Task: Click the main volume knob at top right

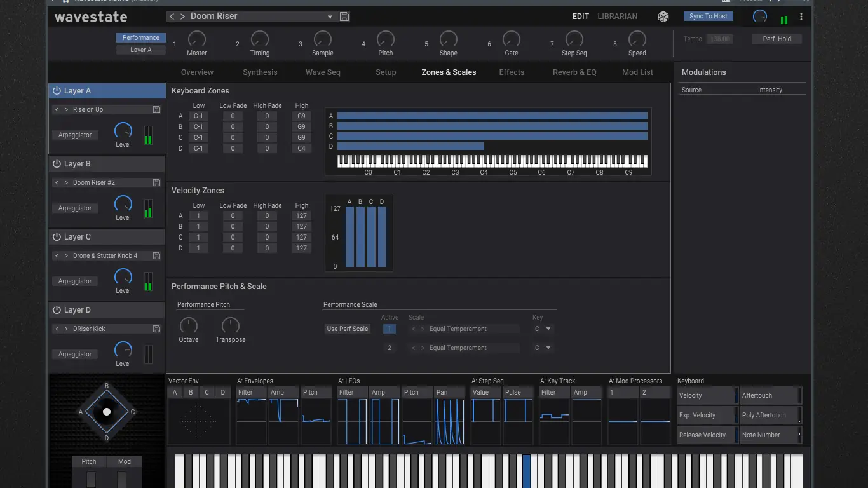Action: 759,17
